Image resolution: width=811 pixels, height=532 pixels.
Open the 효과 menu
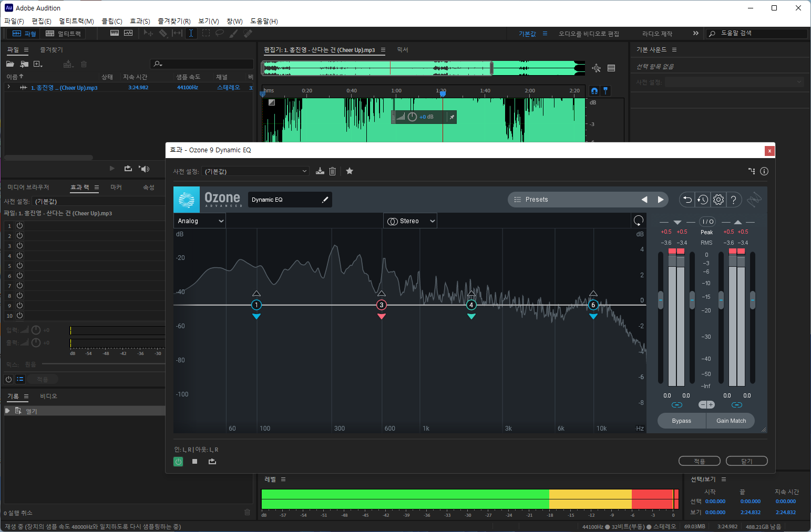click(140, 21)
